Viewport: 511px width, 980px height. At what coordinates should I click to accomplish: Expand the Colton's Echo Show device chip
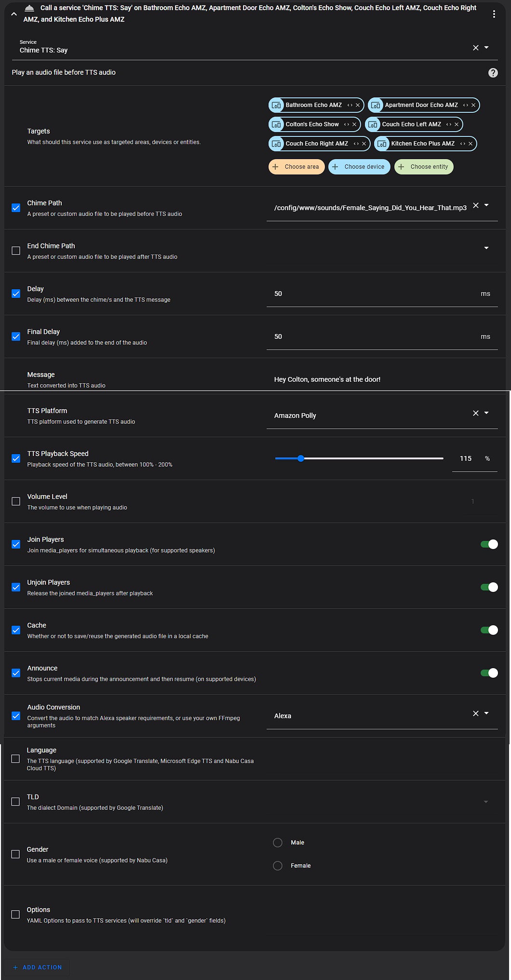pyautogui.click(x=347, y=124)
